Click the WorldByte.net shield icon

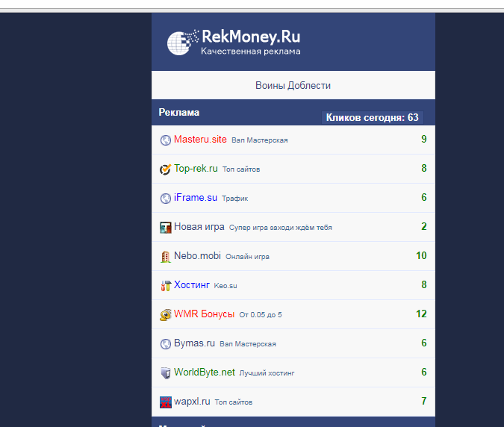pos(166,373)
